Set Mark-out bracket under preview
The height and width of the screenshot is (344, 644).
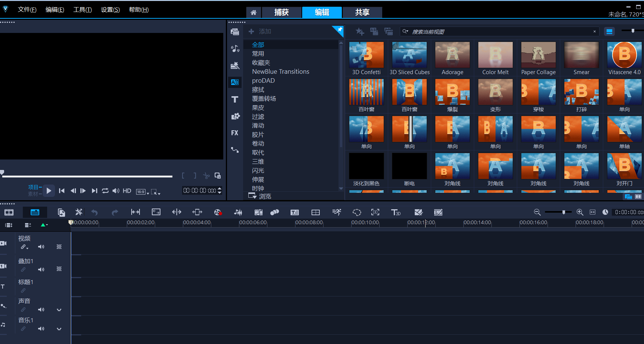tap(195, 176)
